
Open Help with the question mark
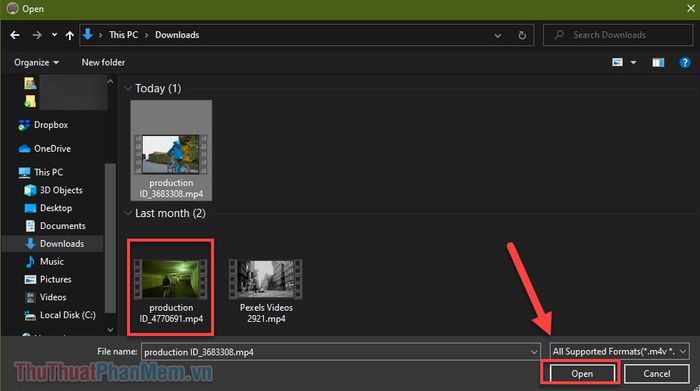[x=685, y=62]
